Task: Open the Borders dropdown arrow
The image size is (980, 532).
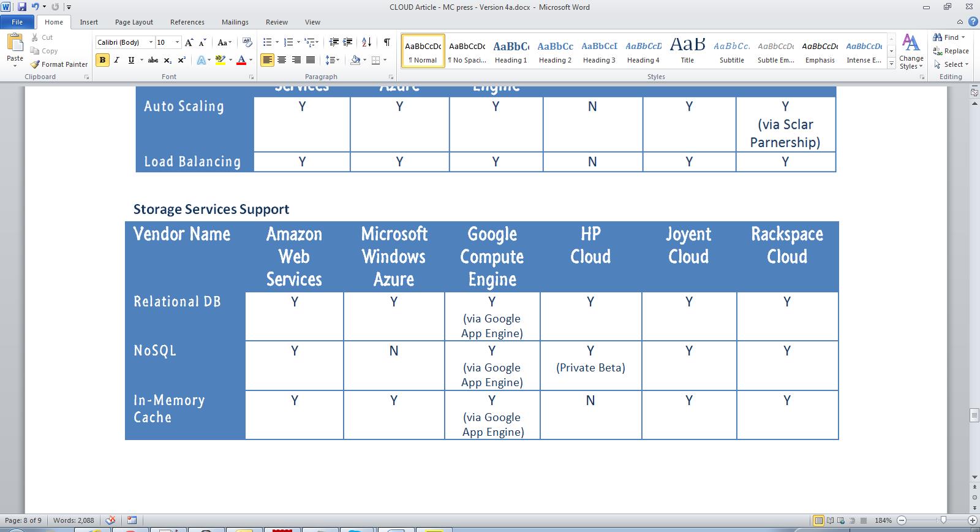Action: click(385, 60)
